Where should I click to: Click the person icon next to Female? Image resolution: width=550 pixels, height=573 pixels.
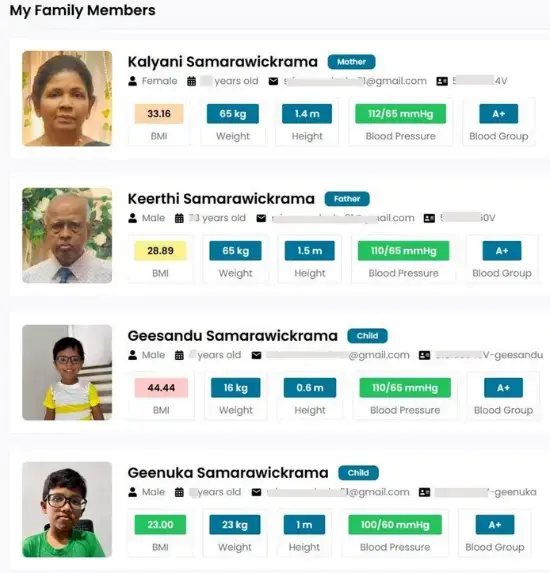pos(133,81)
